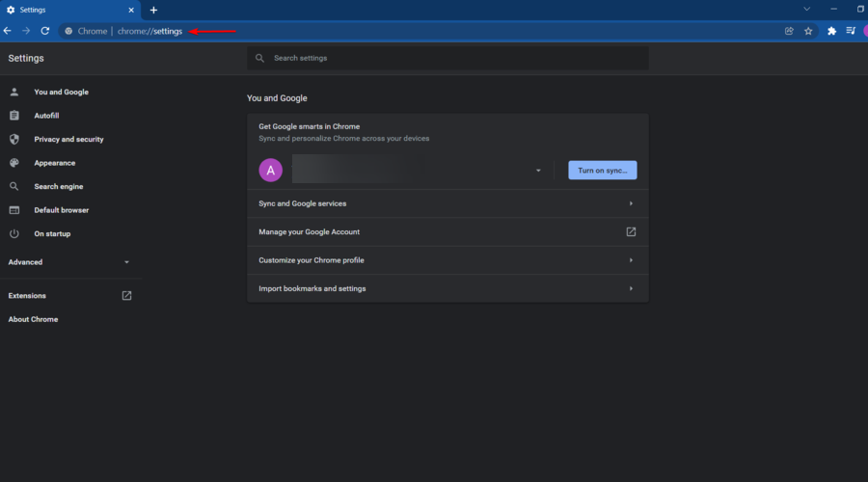868x482 pixels.
Task: Open the Autofill settings section
Action: point(46,116)
